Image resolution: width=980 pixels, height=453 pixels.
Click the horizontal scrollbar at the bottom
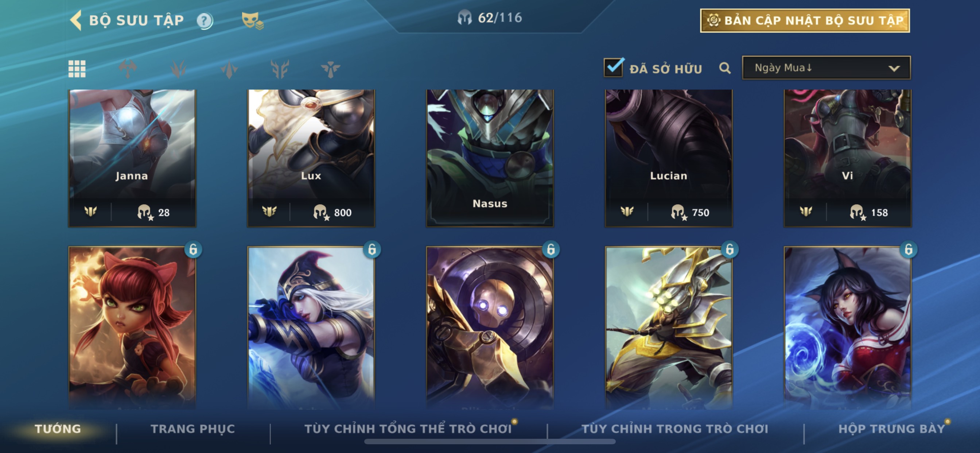pyautogui.click(x=490, y=442)
